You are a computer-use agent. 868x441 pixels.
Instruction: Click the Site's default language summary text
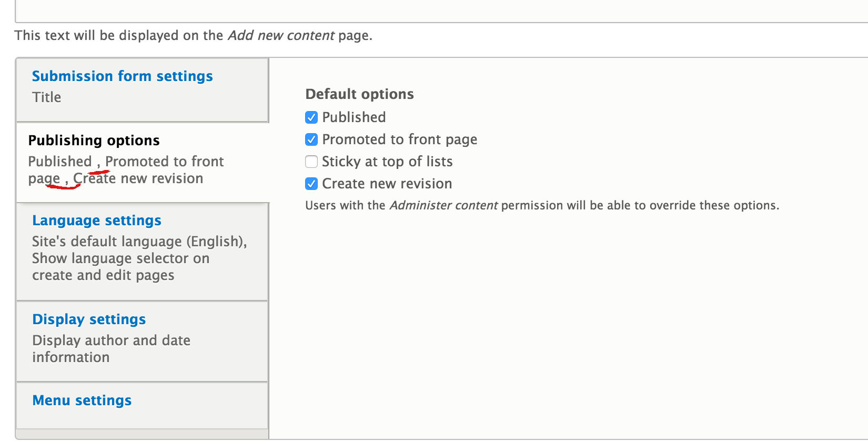[139, 258]
